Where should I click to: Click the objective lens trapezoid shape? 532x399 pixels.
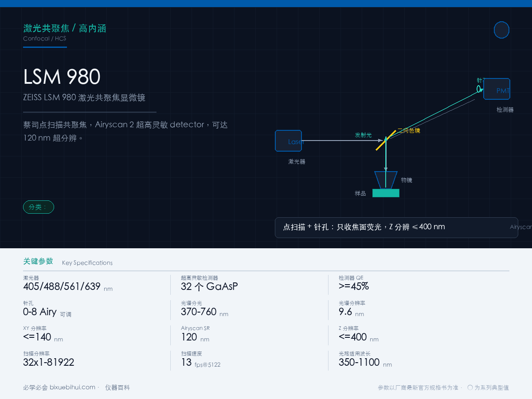[x=386, y=180]
